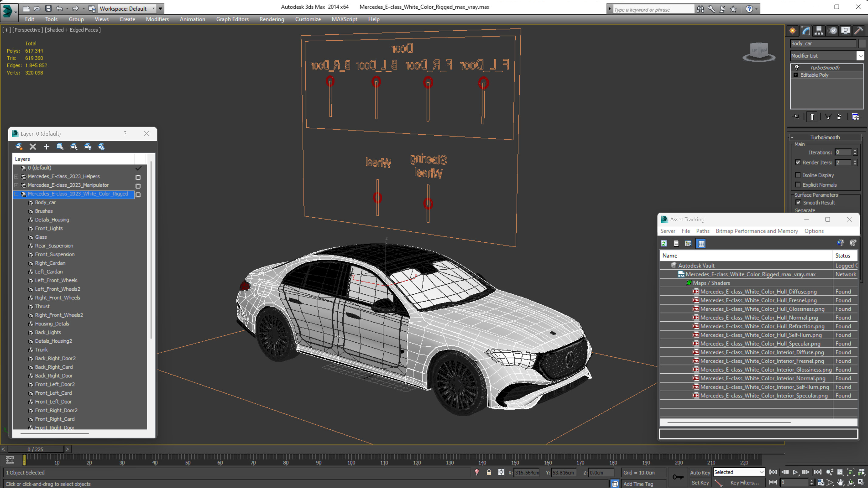Click Add Selection to Layer plus icon

47,147
